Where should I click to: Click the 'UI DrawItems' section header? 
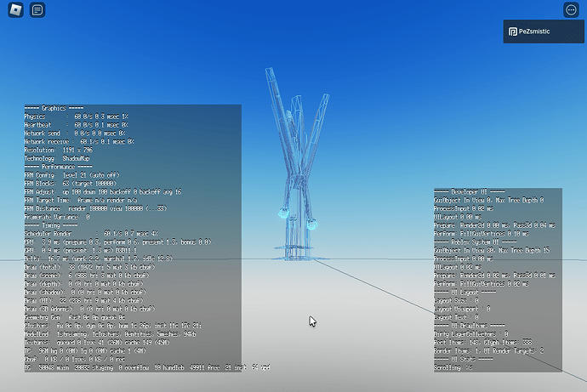click(470, 326)
